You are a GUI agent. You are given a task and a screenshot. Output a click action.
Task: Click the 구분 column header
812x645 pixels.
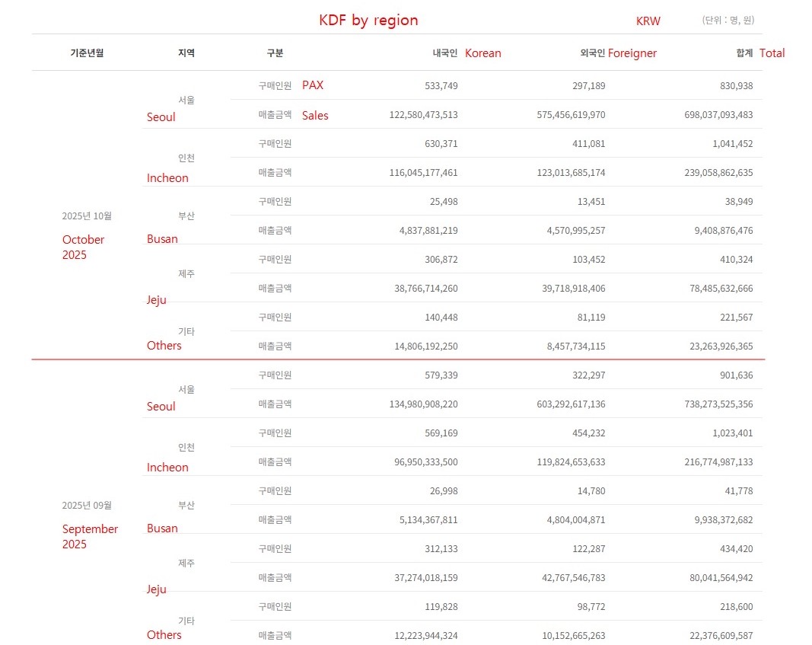point(275,53)
